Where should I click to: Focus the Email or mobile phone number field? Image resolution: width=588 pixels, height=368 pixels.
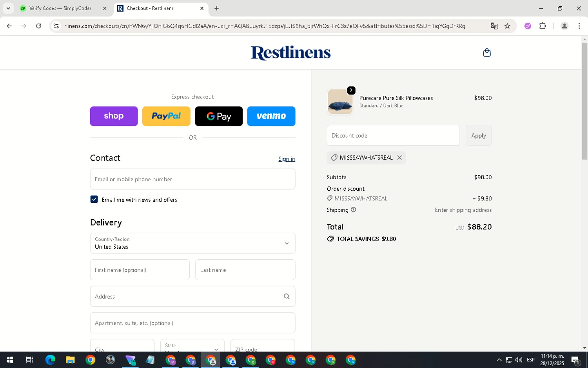pos(192,179)
